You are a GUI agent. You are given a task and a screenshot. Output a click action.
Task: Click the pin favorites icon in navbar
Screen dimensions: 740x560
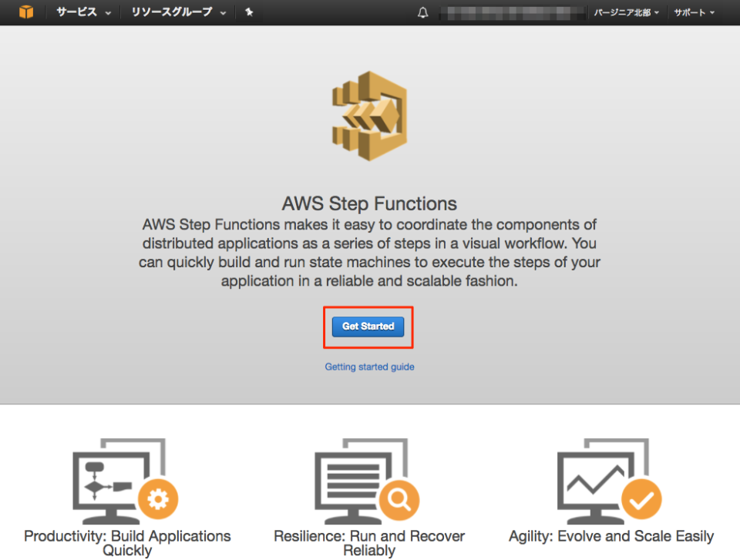click(x=248, y=12)
